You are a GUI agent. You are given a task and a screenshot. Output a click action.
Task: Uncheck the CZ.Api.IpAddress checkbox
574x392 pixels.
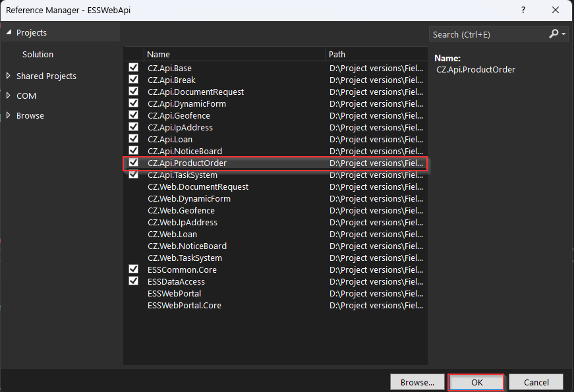click(x=134, y=127)
